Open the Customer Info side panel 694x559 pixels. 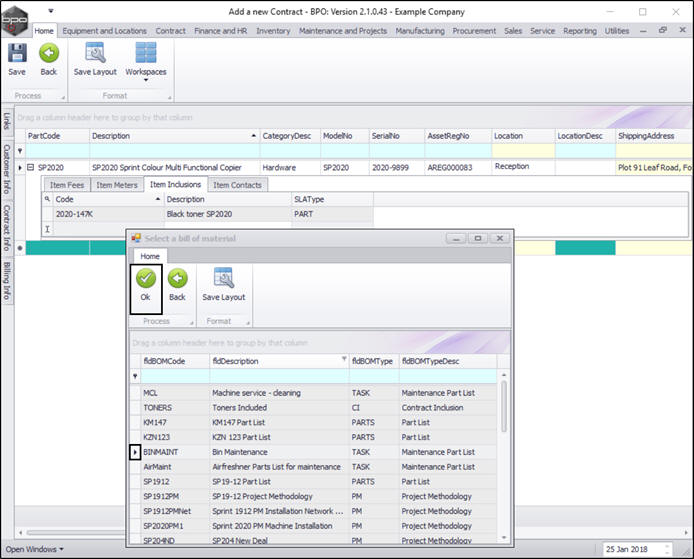pos(7,170)
